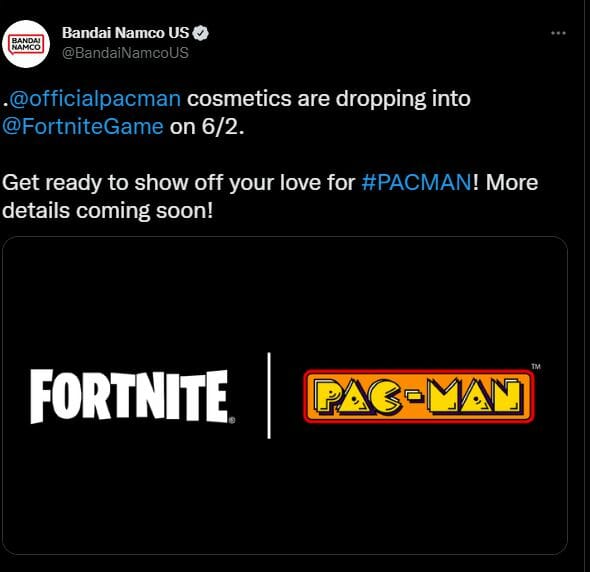This screenshot has width=590, height=572.
Task: Click the verified checkmark badge
Action: click(x=201, y=33)
